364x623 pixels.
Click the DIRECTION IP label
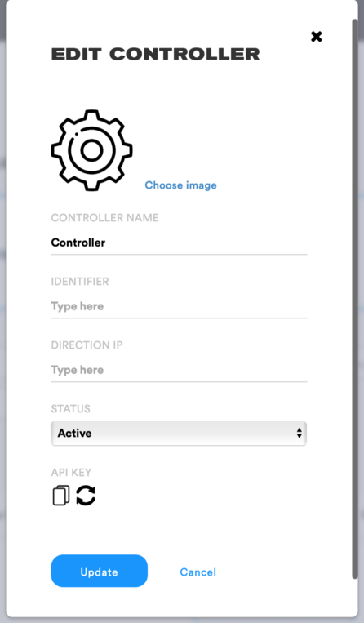point(87,345)
